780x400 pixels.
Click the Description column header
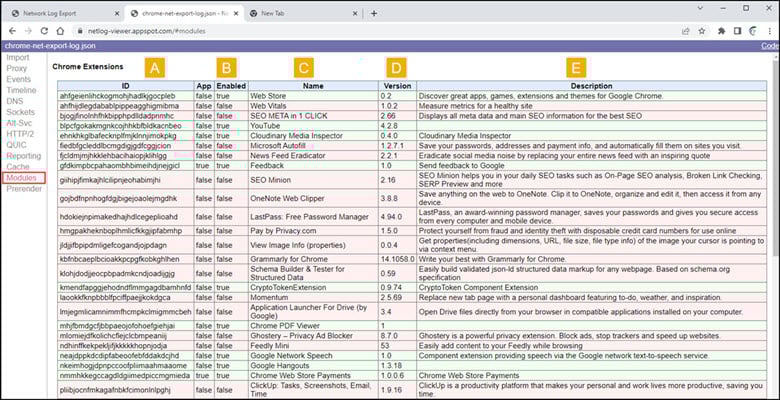(x=591, y=86)
